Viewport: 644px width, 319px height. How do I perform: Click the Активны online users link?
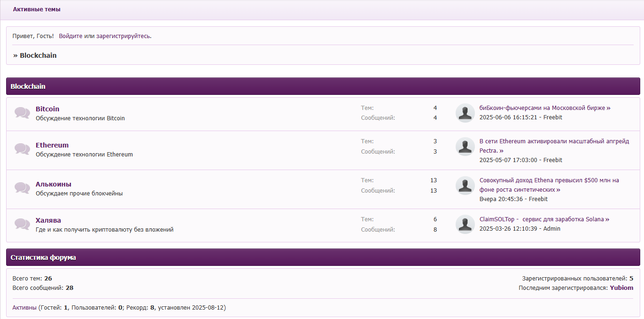click(x=24, y=308)
